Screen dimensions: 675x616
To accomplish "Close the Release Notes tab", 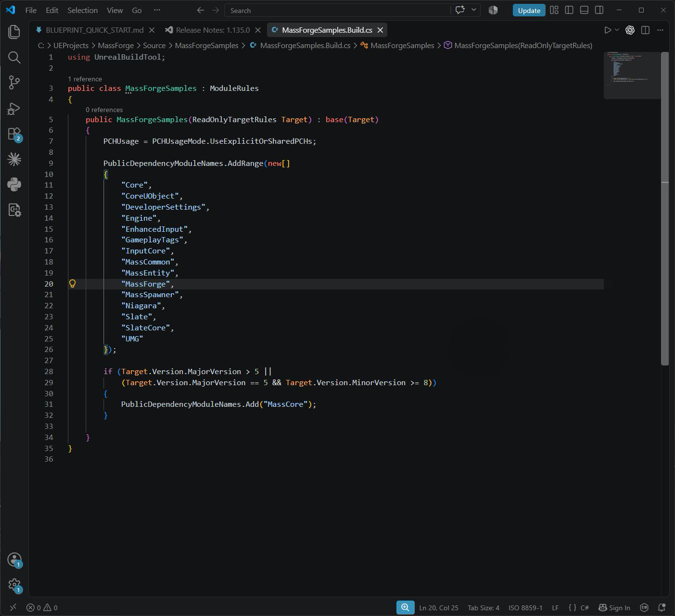I will point(257,30).
